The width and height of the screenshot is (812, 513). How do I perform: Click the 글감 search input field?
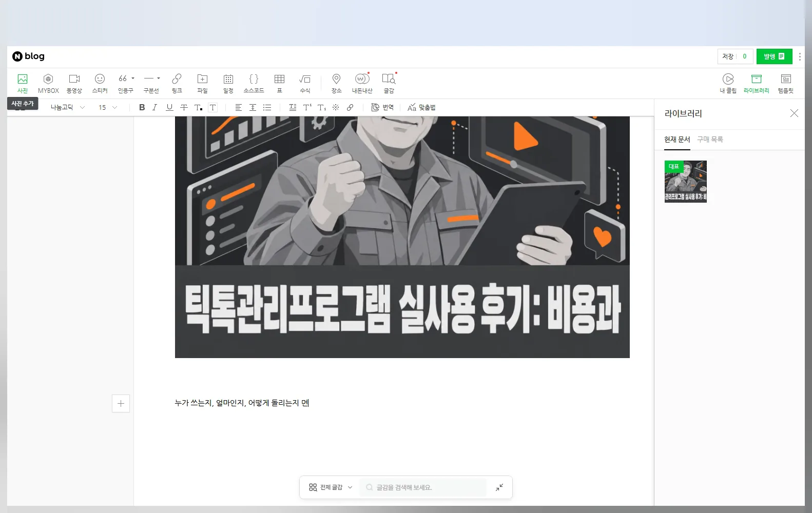[x=422, y=487]
